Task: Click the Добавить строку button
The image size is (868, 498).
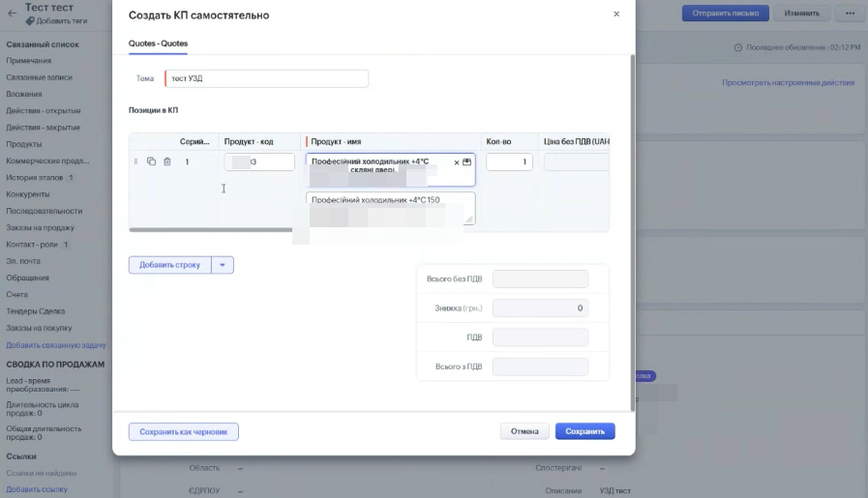Action: click(x=170, y=265)
